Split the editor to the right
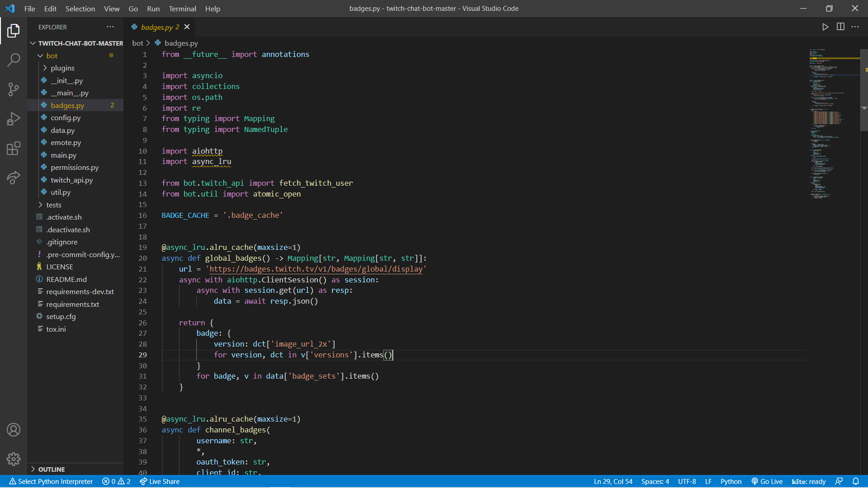The image size is (868, 488). pyautogui.click(x=840, y=27)
